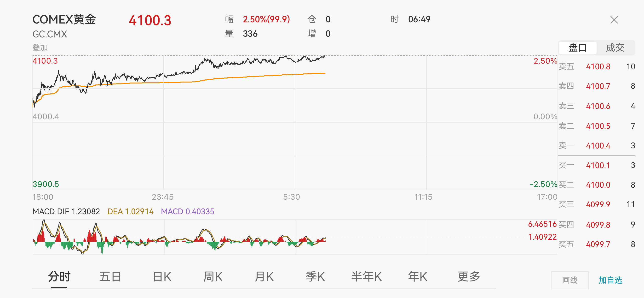Close the COMEX gold quote panel
The height and width of the screenshot is (298, 644).
point(614,20)
